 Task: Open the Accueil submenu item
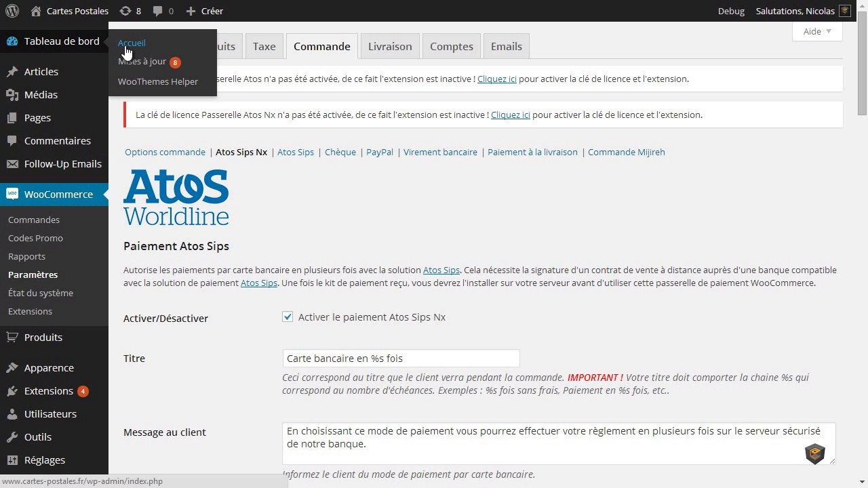pos(132,43)
